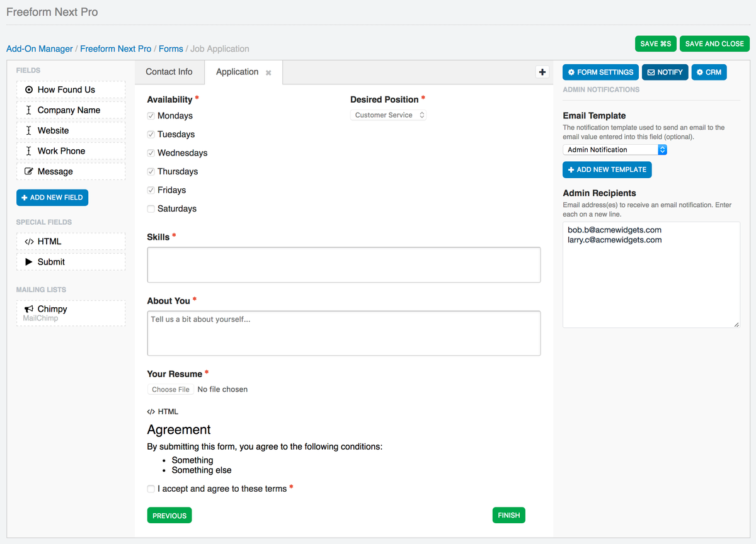Check the Saturdays availability checkbox

[151, 208]
